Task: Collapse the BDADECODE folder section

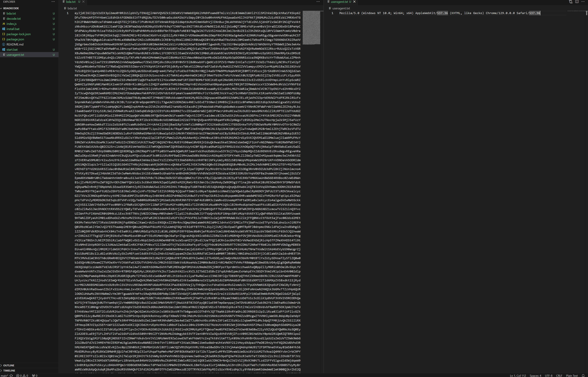Action: [x=11, y=8]
